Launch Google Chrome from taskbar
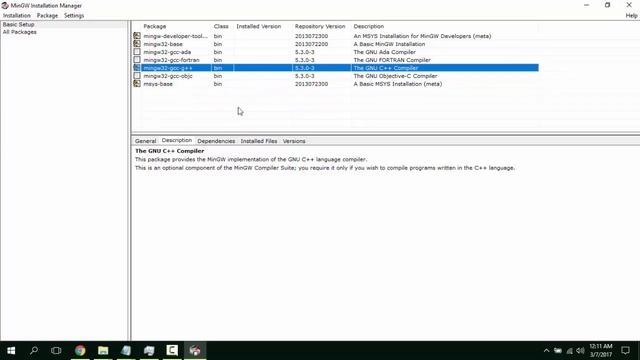 (80, 350)
